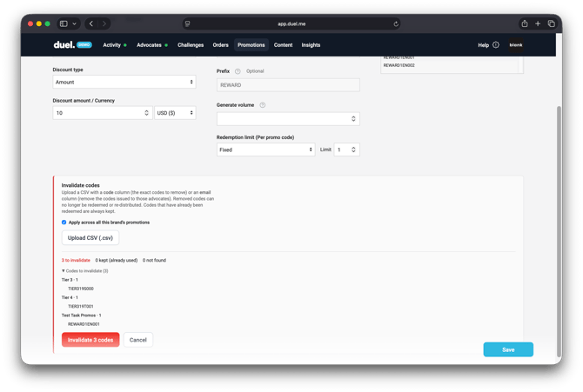
Task: Open the USD ($) currency dropdown
Action: click(x=175, y=113)
